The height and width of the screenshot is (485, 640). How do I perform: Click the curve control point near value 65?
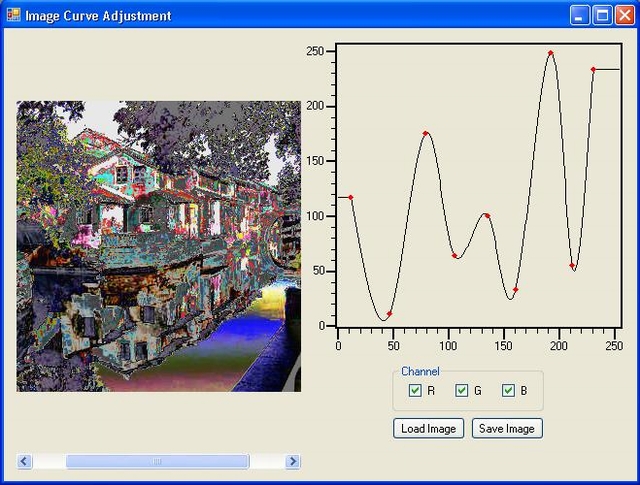point(454,256)
